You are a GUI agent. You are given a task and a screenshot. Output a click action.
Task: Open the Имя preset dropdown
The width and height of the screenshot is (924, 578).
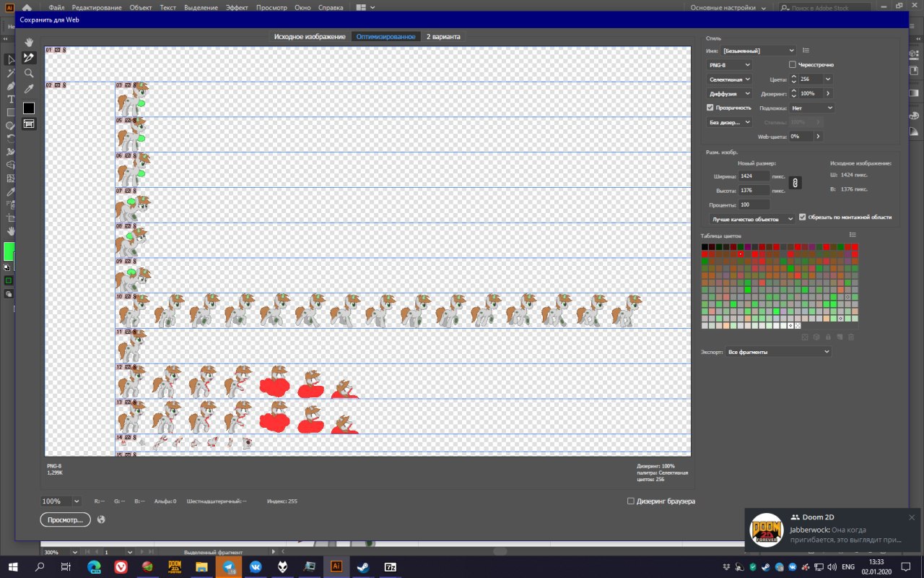[758, 51]
